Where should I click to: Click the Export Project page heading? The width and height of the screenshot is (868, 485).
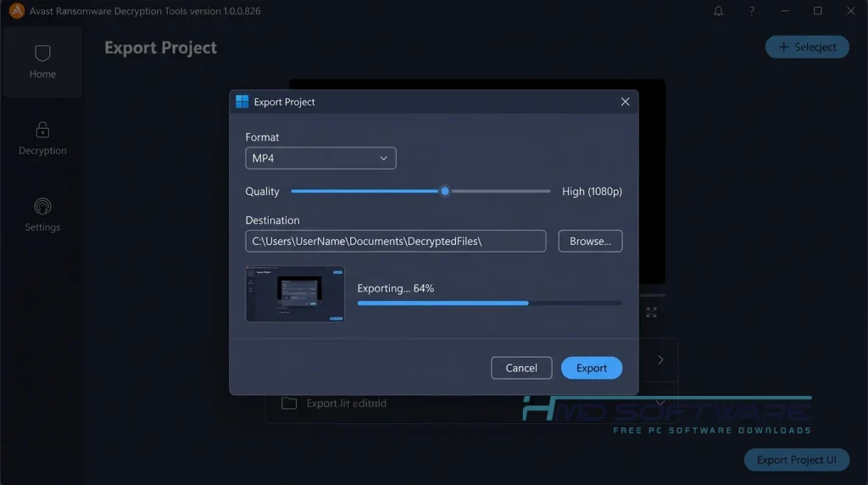[x=160, y=47]
